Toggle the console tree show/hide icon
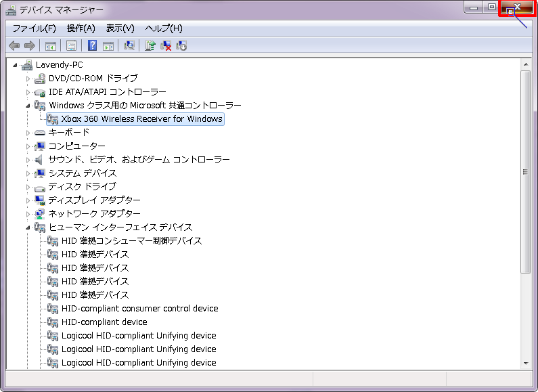Screen dimensions: 538x392 click(51, 45)
